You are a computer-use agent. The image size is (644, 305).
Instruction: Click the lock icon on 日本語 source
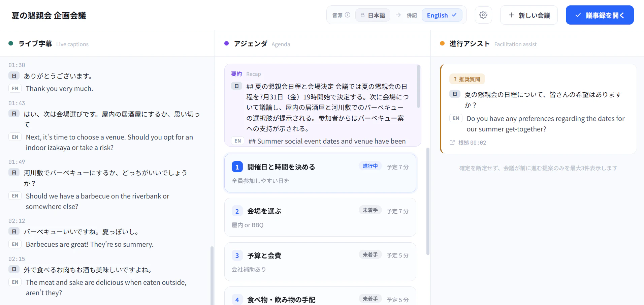click(362, 15)
